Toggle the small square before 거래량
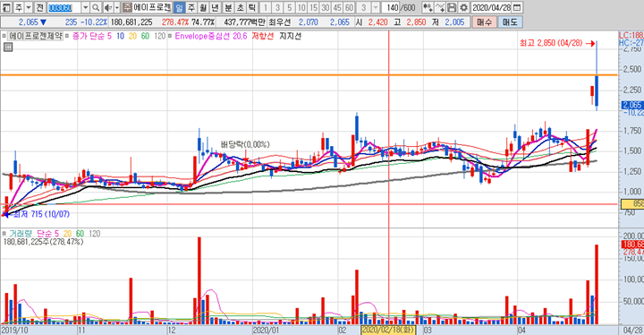 pos(4,234)
